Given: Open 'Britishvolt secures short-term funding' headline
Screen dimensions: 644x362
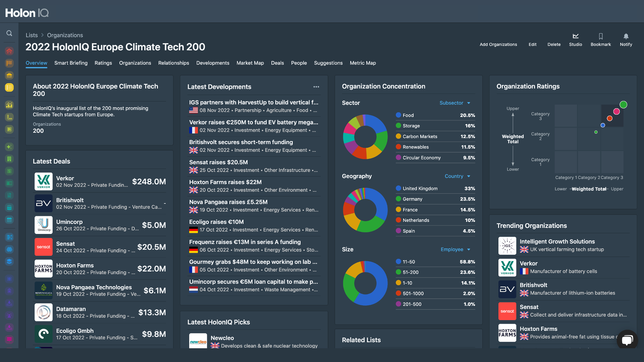Looking at the screenshot, I should pos(241,142).
